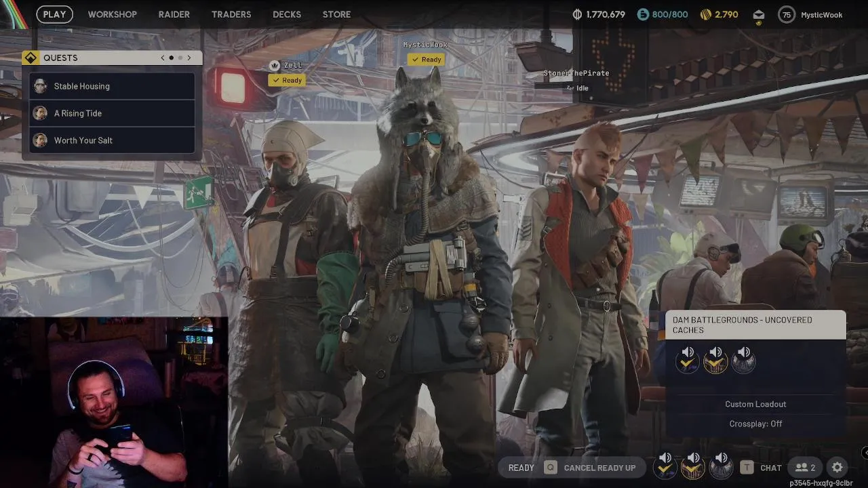Open the MysticWook profile name
This screenshot has height=488, width=868.
(x=822, y=15)
